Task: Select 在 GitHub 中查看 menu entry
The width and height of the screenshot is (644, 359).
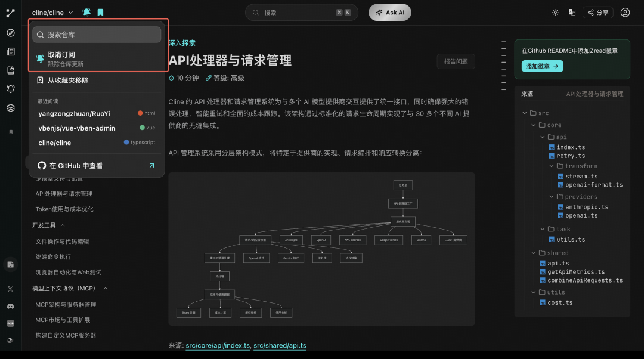Action: (x=97, y=166)
